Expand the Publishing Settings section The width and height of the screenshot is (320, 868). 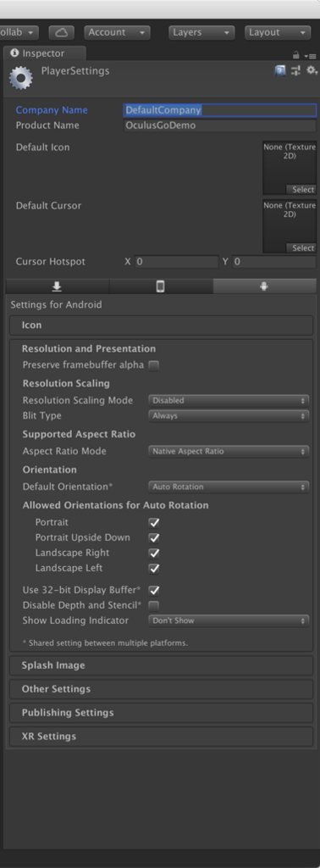tap(162, 712)
